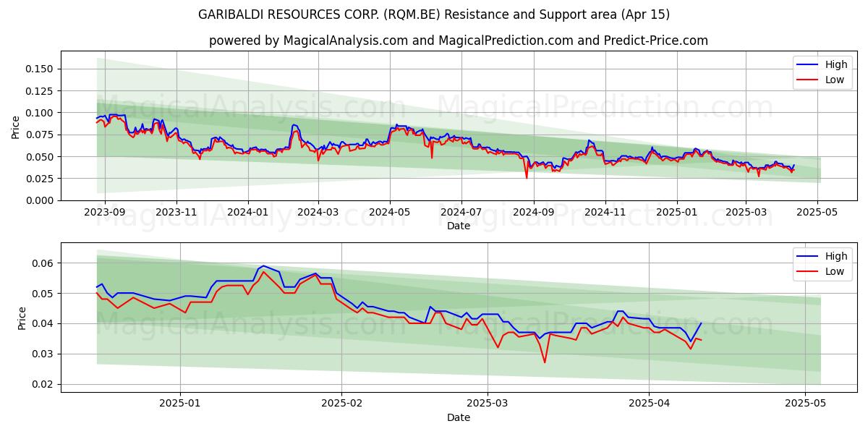Click the 0.075 tick on top chart
This screenshot has width=868, height=434.
coord(41,135)
